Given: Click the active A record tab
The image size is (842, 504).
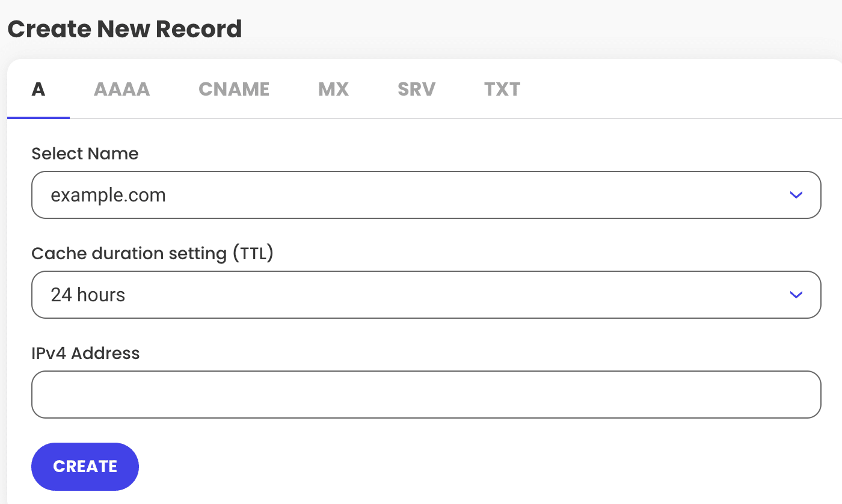Looking at the screenshot, I should (38, 88).
